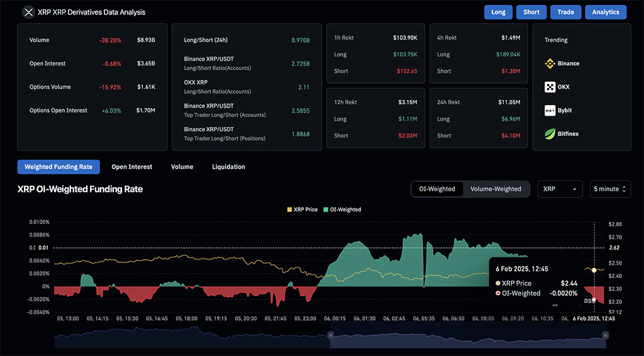Toggle the XRP Price legend swatch
Image resolution: width=644 pixels, height=356 pixels.
click(x=289, y=209)
